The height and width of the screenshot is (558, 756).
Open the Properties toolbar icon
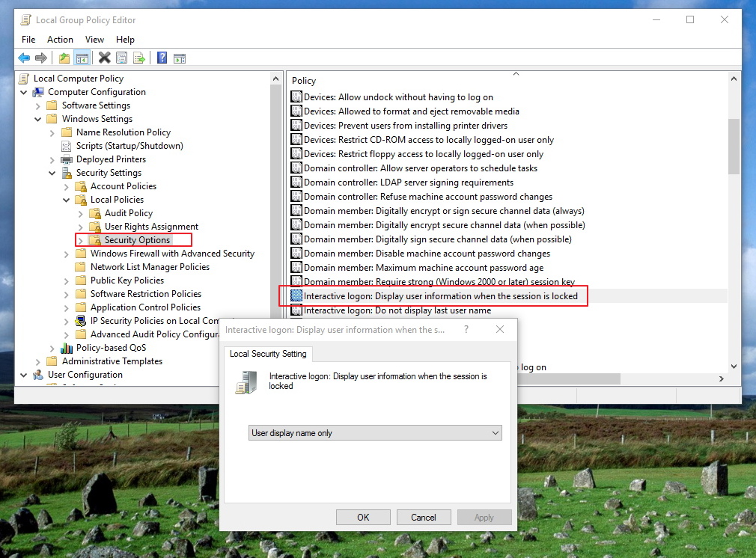(121, 58)
